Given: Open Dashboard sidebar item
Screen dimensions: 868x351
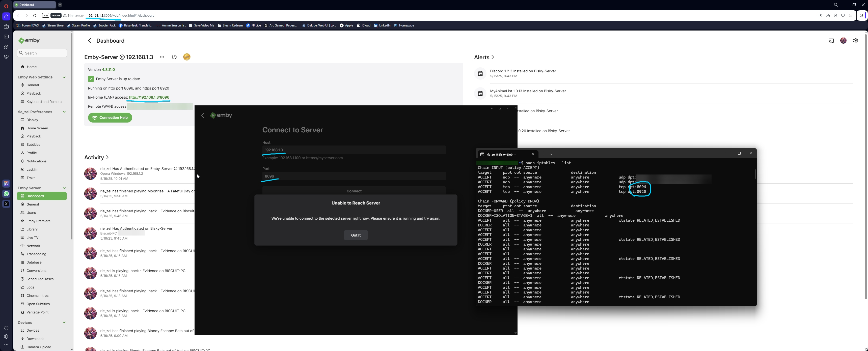Looking at the screenshot, I should coord(42,196).
